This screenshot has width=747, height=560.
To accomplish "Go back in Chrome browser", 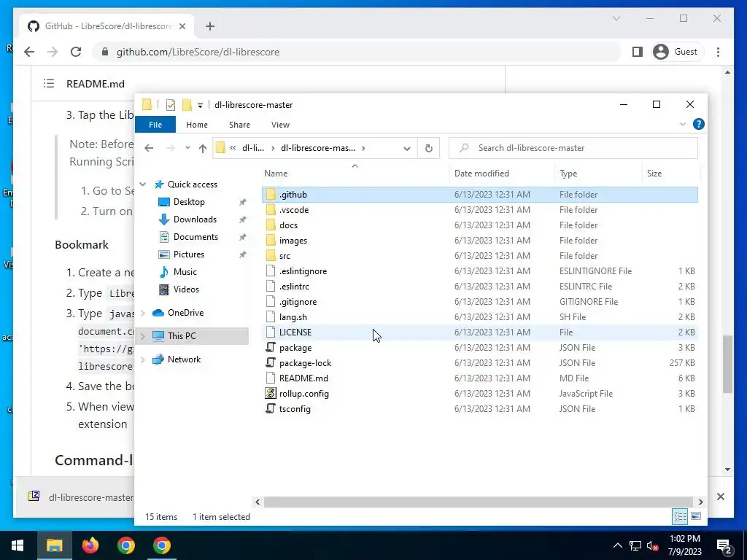I will (x=29, y=52).
